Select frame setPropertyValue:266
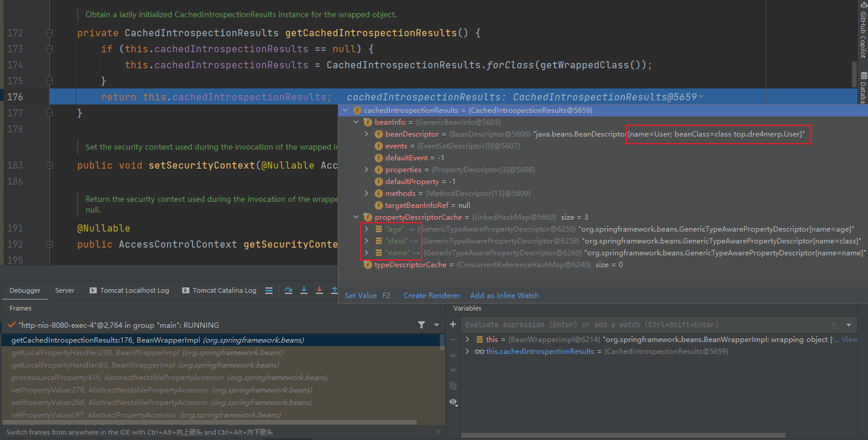Screen dimensions: 868x440 point(221,403)
